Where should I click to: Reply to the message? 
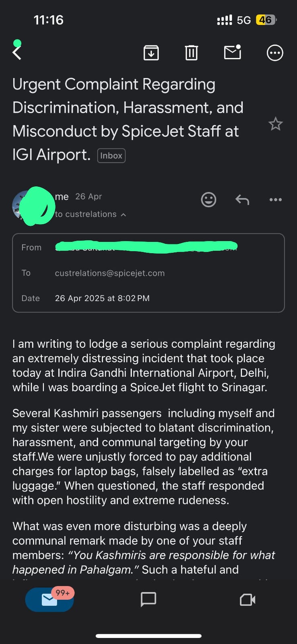(x=242, y=200)
